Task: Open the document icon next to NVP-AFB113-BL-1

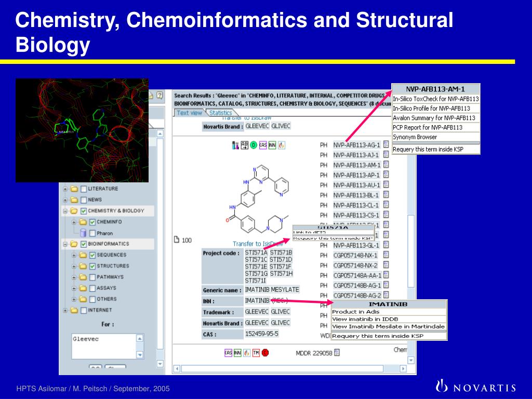Action: 386,195
